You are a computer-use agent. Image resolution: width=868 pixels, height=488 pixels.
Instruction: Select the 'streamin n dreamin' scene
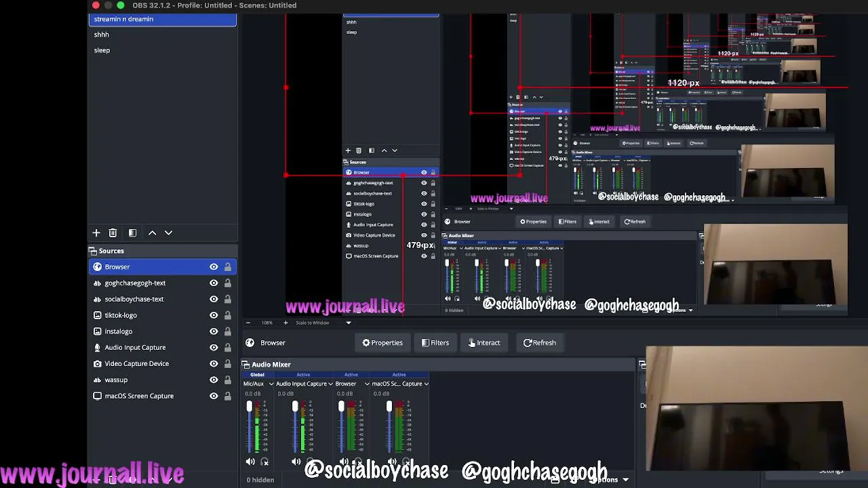tap(163, 19)
